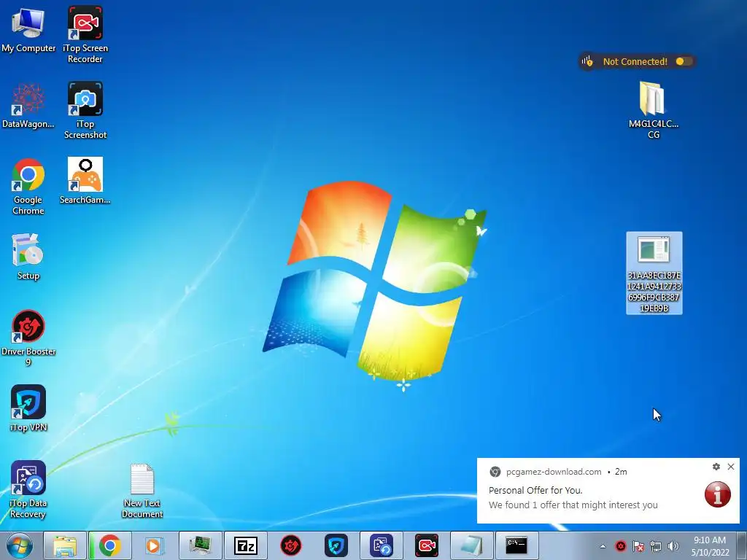Click the 'Personal Offer for You.' notification title

[x=535, y=490]
